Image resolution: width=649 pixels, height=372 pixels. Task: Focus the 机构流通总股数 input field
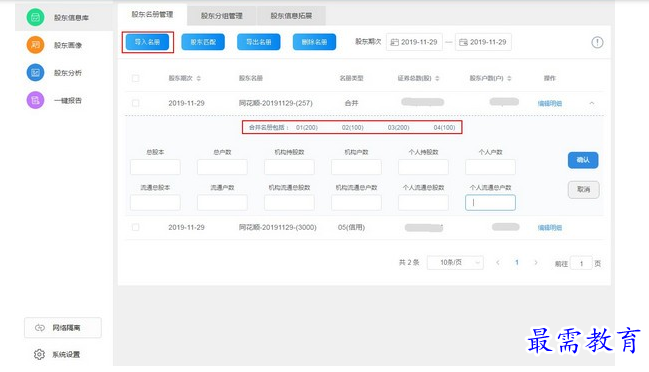(289, 203)
